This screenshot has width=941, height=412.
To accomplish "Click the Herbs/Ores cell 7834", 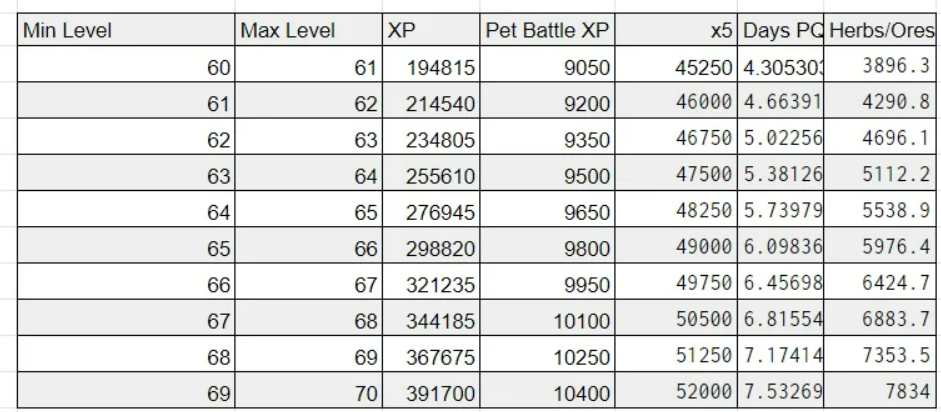I will point(881,393).
